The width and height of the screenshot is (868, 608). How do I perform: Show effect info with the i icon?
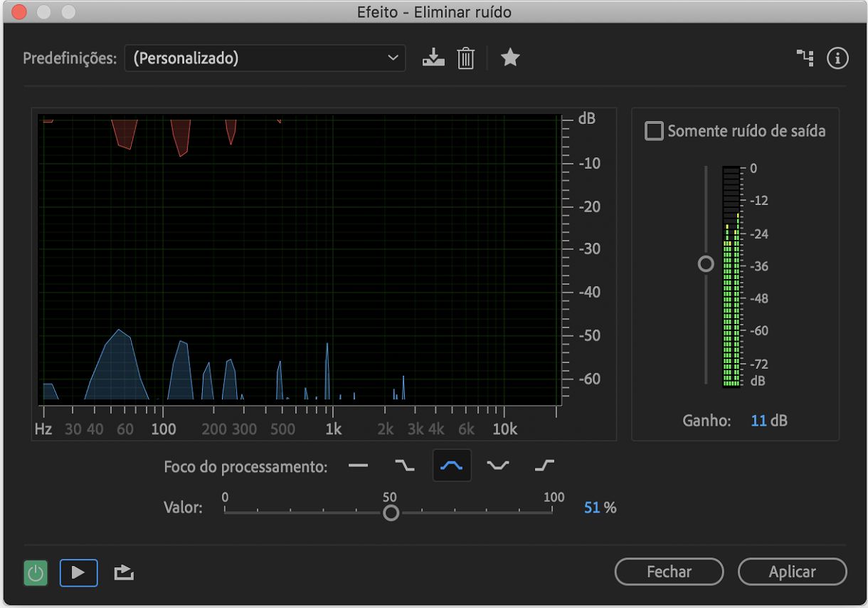[x=837, y=58]
